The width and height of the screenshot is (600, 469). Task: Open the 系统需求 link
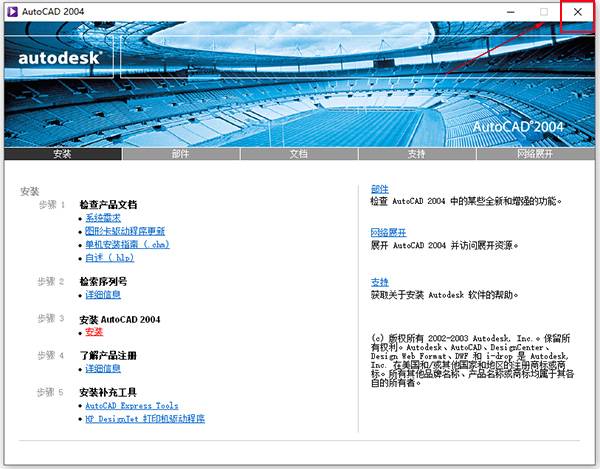pos(103,218)
